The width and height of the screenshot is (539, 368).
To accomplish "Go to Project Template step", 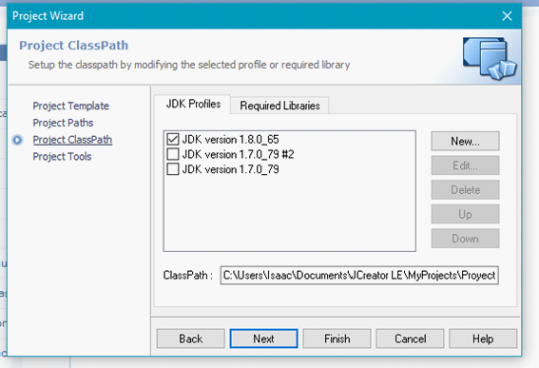I will 71,106.
